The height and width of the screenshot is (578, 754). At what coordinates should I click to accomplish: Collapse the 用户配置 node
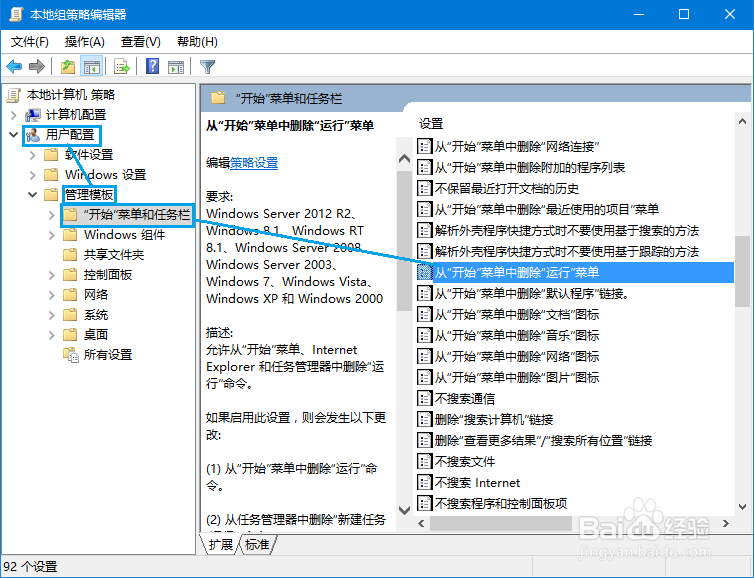coord(13,135)
